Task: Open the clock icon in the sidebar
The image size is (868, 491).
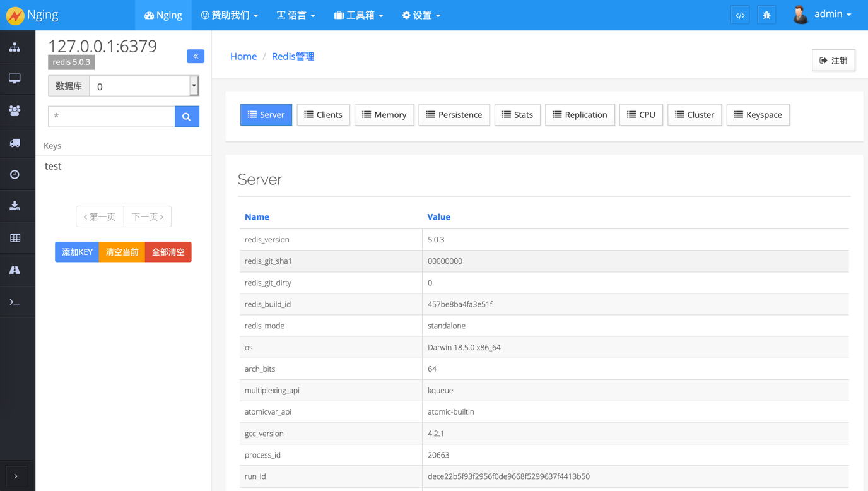Action: tap(15, 175)
